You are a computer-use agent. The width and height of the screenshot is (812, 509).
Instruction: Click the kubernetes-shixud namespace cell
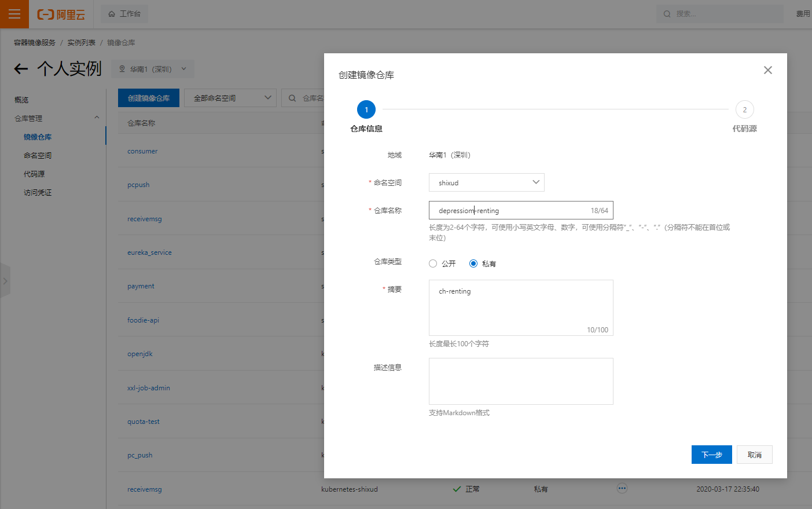[x=350, y=489]
